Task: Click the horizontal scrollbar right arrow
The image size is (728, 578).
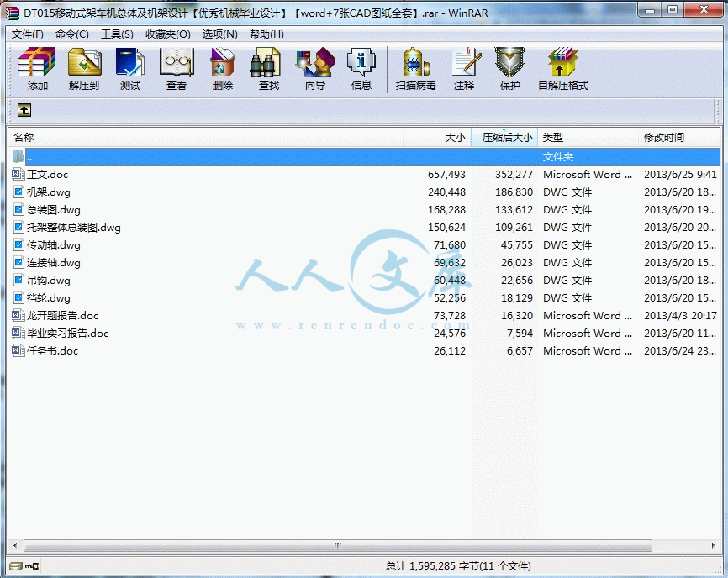Action: click(x=713, y=545)
